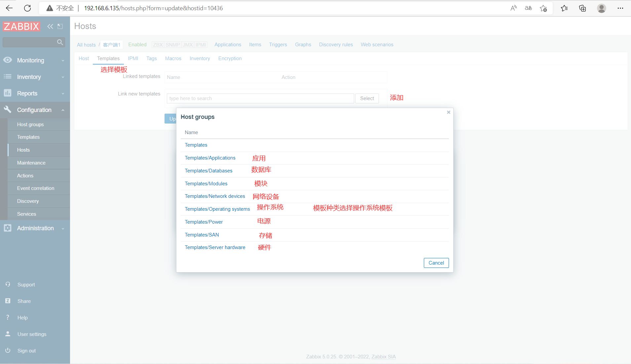The width and height of the screenshot is (631, 364).
Task: Collapse the sidebar with double-chevron icon
Action: pos(50,26)
